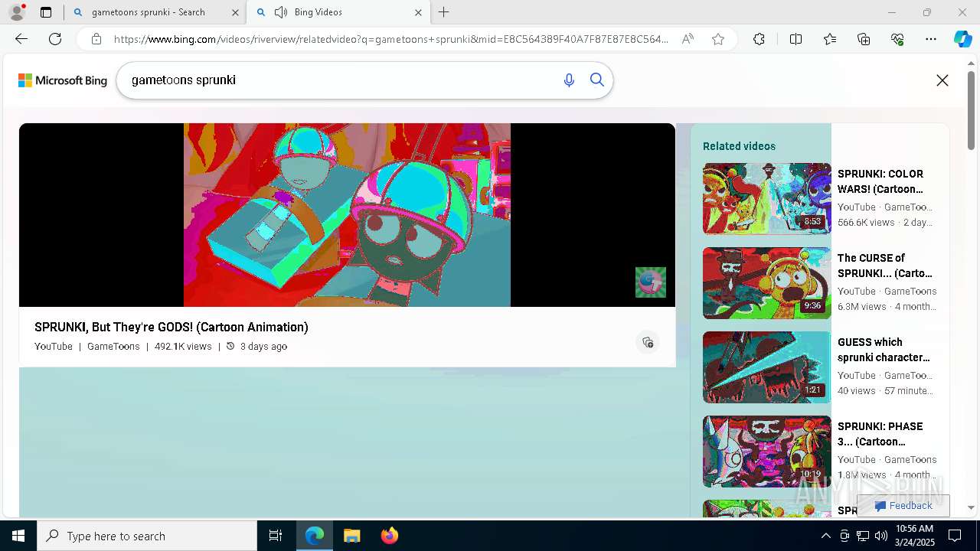Open SPRUNKI: COLOR WARS video title

pos(881,181)
